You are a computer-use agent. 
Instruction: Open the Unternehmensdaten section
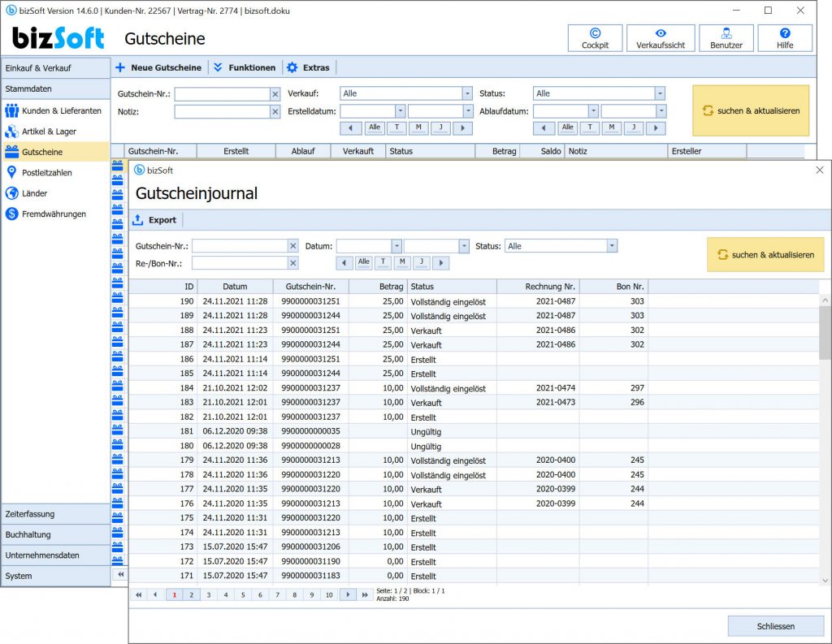(x=55, y=555)
